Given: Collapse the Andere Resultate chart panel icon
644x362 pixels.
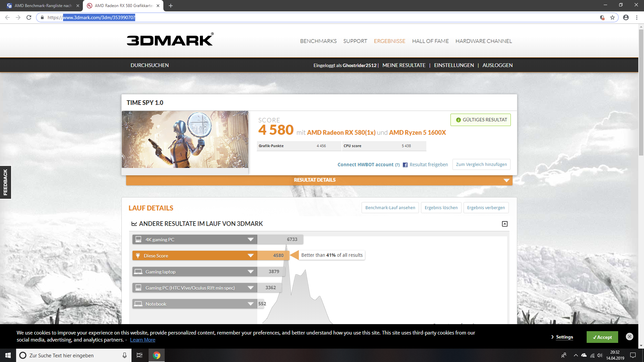Looking at the screenshot, I should (x=504, y=224).
